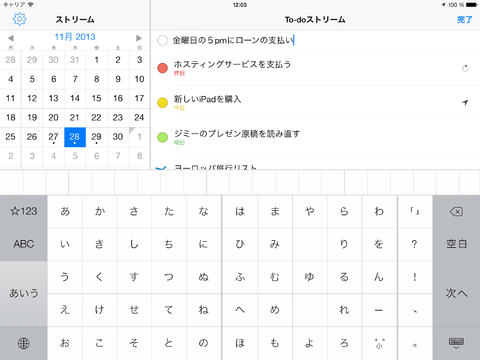480x360 pixels.
Task: Switch to あいう kana keyboard mode
Action: coord(23,293)
